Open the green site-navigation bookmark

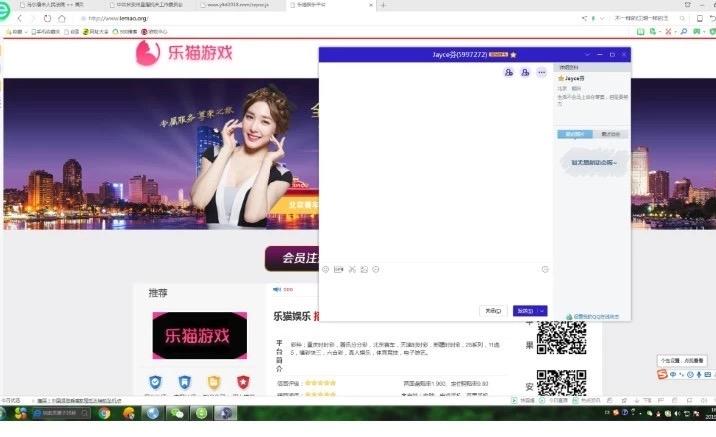tap(96, 32)
